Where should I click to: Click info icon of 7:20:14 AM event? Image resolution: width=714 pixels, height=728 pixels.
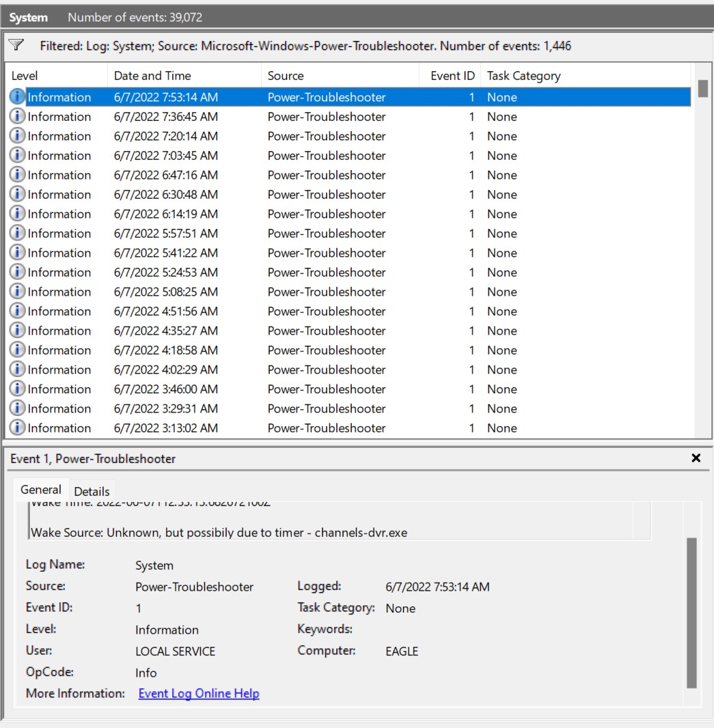17,136
